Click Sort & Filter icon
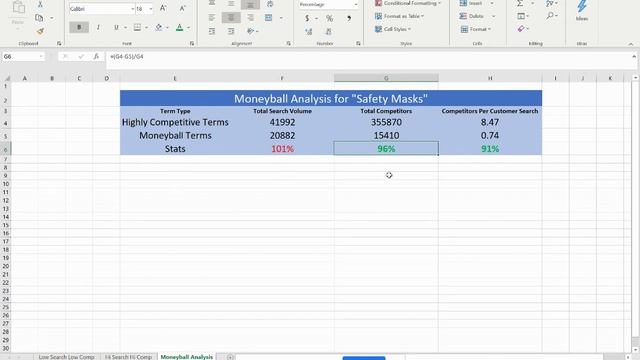The width and height of the screenshot is (640, 360). click(550, 4)
